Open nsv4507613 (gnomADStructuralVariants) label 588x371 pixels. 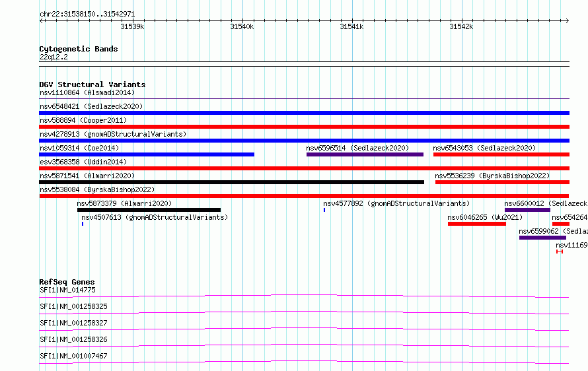click(x=155, y=217)
